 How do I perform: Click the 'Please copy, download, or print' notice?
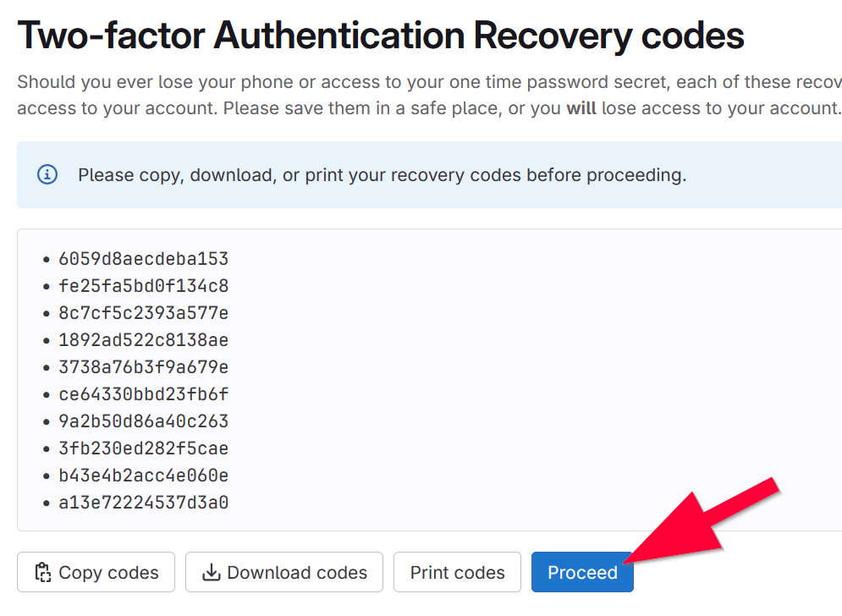382,175
